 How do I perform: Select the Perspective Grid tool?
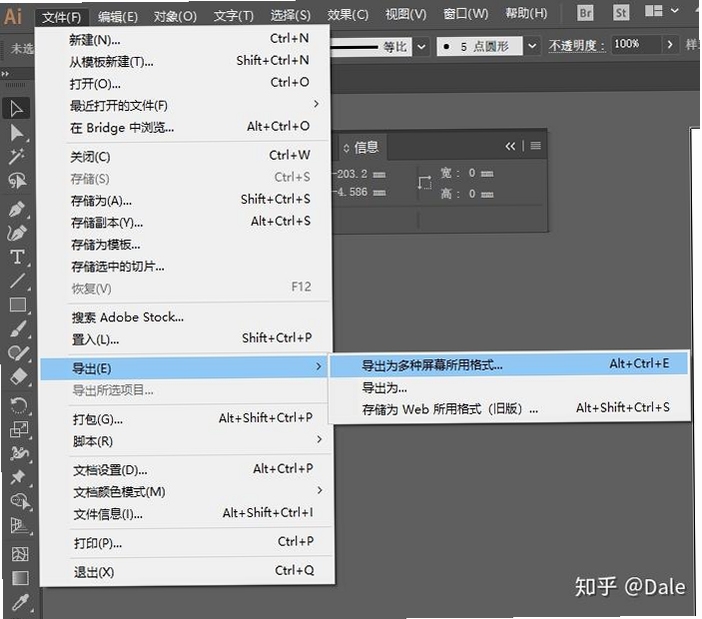[x=19, y=525]
